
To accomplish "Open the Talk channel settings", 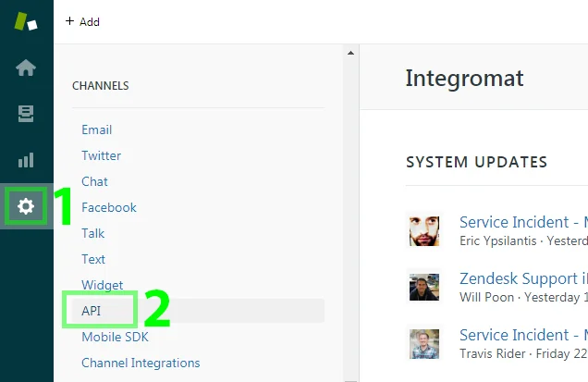I will tap(93, 233).
